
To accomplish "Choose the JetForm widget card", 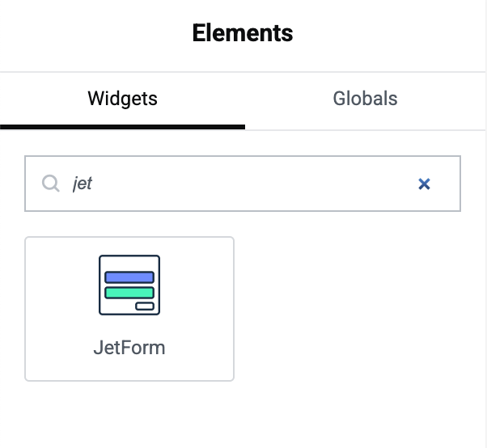I will coord(129,309).
